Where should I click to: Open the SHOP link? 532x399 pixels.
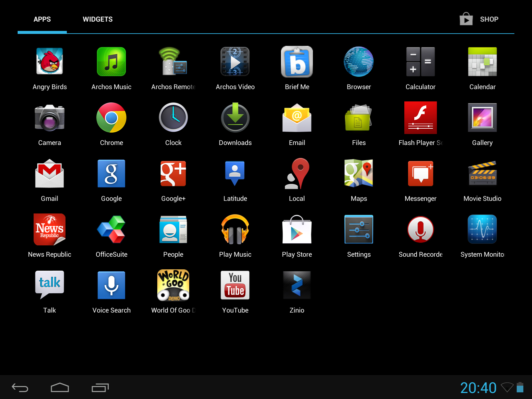pos(479,19)
